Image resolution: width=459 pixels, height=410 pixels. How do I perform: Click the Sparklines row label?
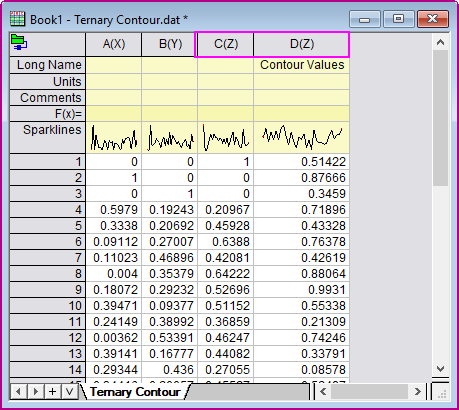[x=47, y=137]
